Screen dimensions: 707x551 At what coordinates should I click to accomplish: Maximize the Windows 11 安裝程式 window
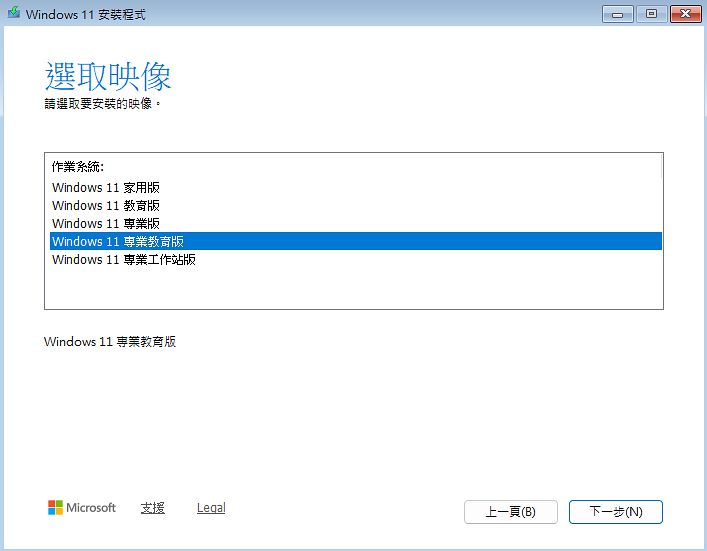(x=651, y=14)
